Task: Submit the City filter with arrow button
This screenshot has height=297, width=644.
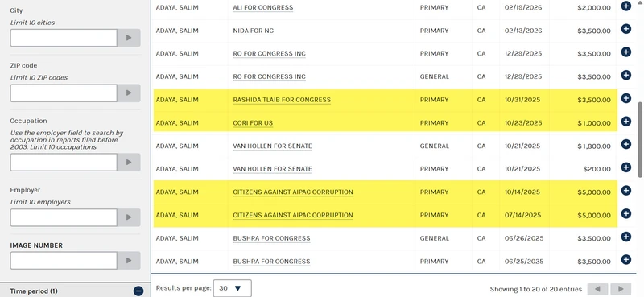Action: click(x=129, y=38)
